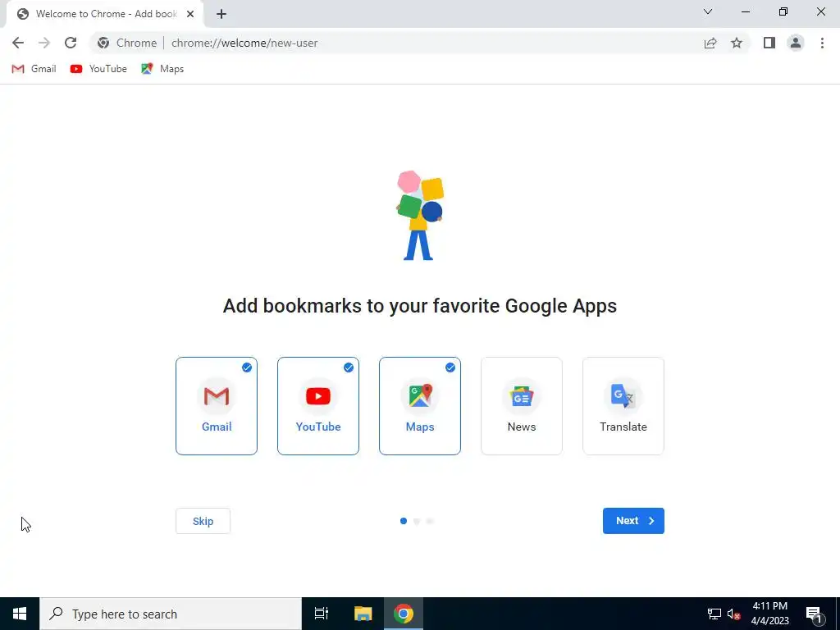Deselect the Gmail app card
The width and height of the screenshot is (840, 630).
tap(217, 406)
